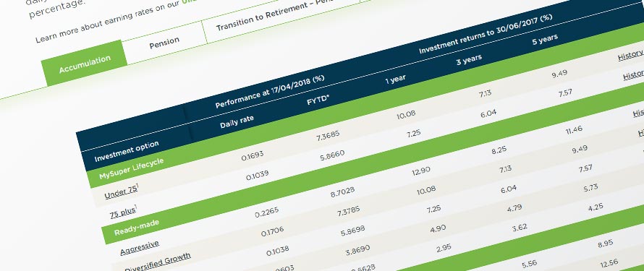644x271 pixels.
Task: Click the 4.79 three-year return value
Action: (x=514, y=208)
